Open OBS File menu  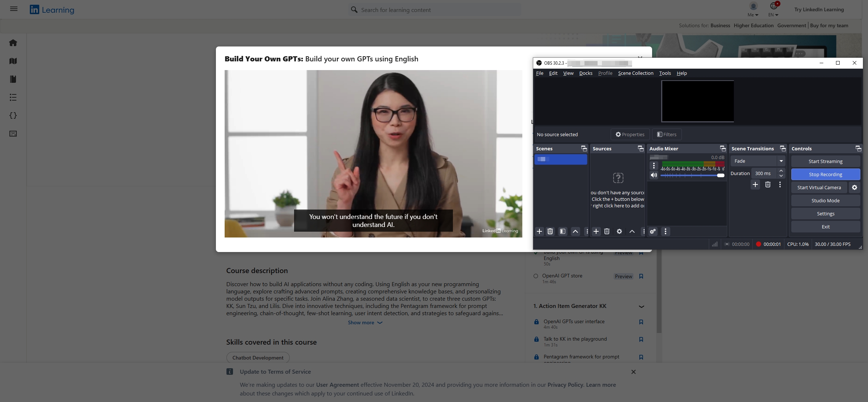tap(540, 73)
